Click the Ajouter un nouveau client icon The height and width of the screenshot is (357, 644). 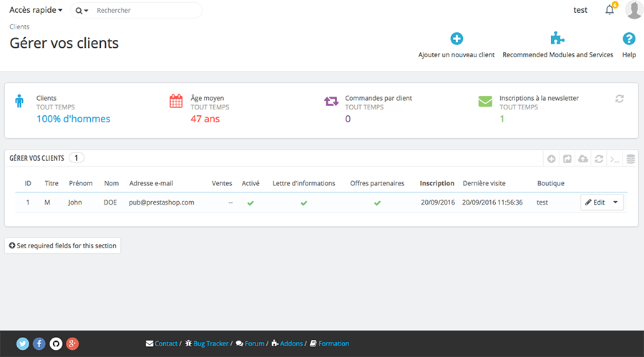[457, 39]
